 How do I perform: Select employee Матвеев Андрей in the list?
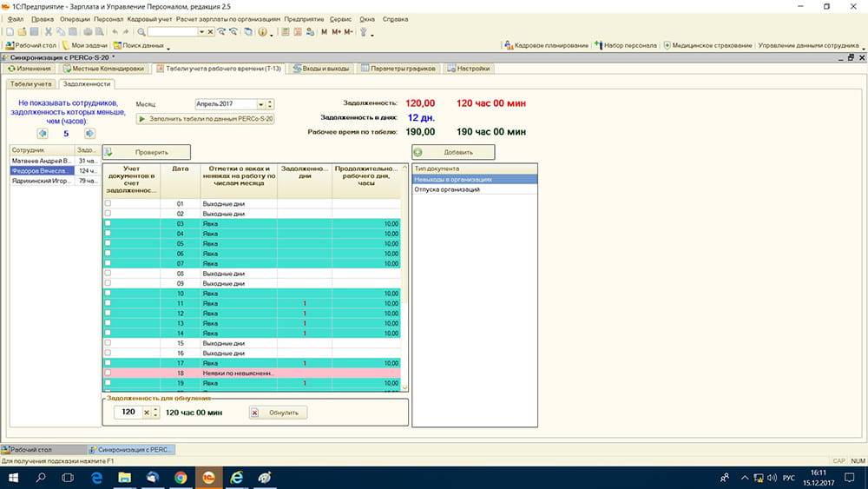(x=42, y=161)
